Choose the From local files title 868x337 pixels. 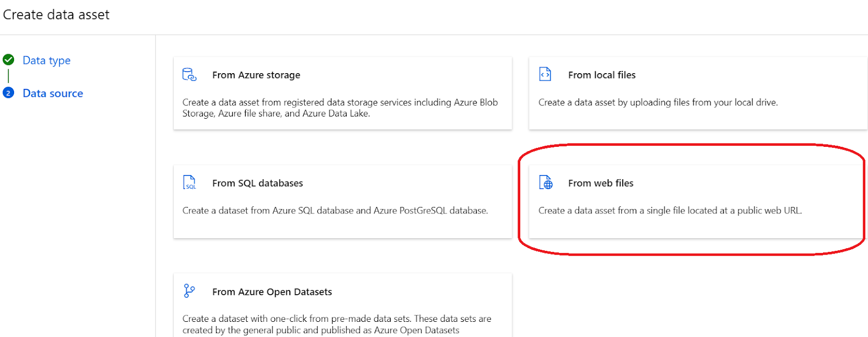[x=602, y=75]
